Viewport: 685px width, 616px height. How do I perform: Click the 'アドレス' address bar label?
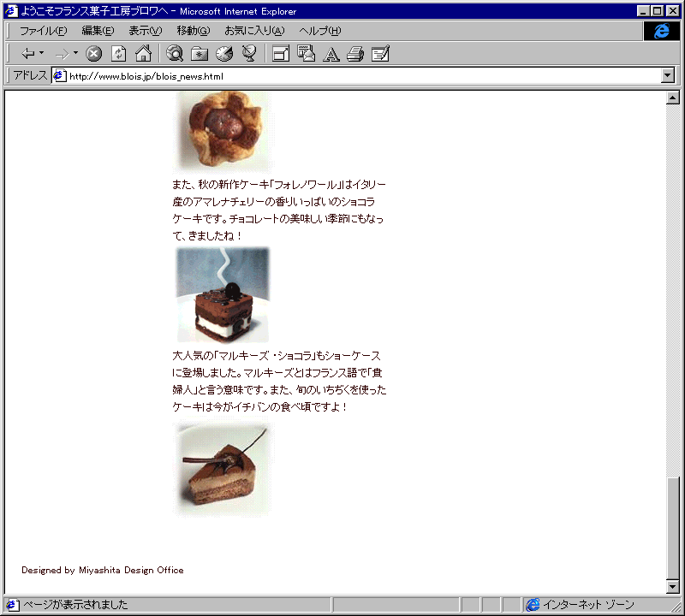30,75
